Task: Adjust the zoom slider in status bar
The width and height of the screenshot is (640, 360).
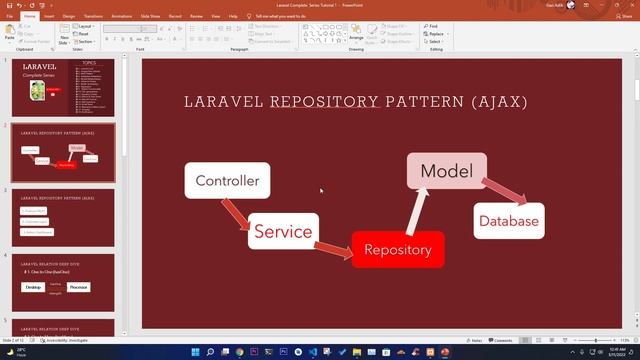Action: click(596, 340)
